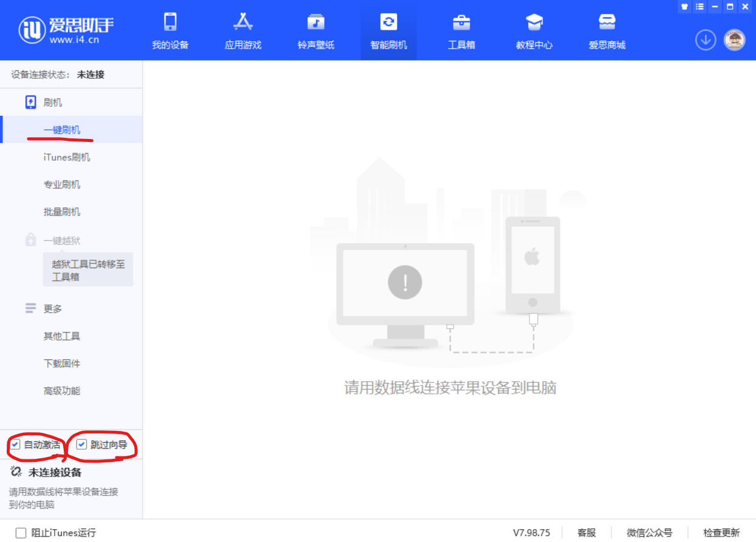This screenshot has height=542, width=756.
Task: Open the skin (shirt) theme icon
Action: (685, 7)
